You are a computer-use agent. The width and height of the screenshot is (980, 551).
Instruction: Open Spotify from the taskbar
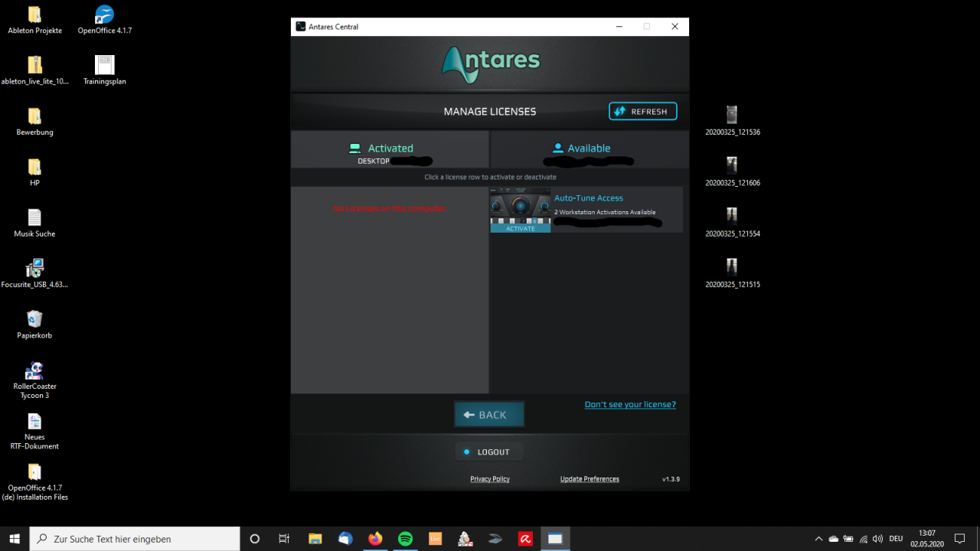click(405, 539)
